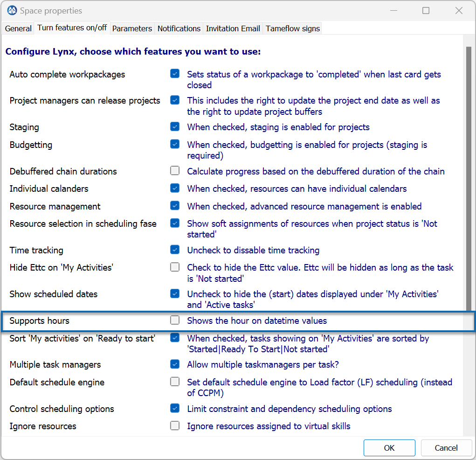The width and height of the screenshot is (476, 460).
Task: Enable the Ignore resources checkbox
Action: (x=175, y=425)
